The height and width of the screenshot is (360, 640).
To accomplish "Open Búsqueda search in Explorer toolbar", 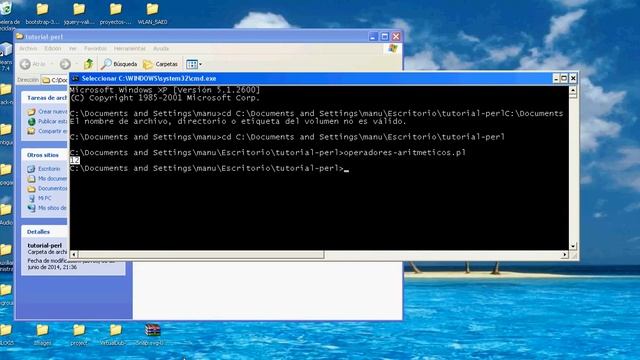I will [x=119, y=64].
